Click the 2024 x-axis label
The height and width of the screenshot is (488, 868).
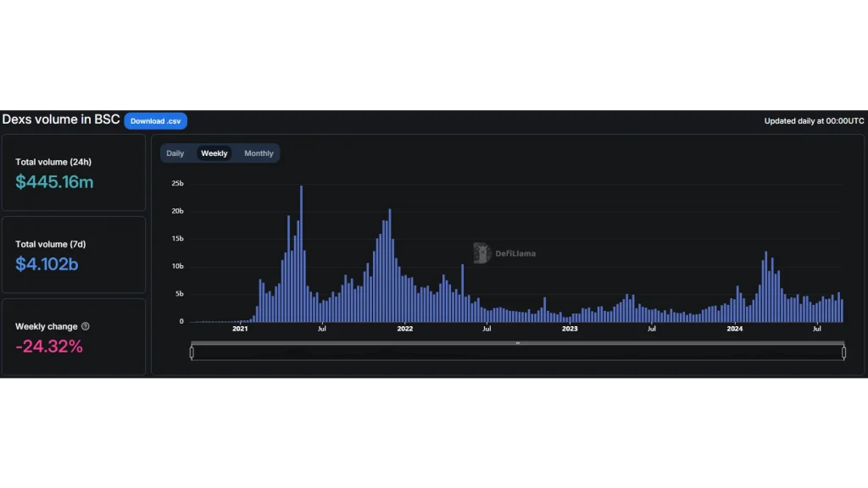(x=735, y=329)
